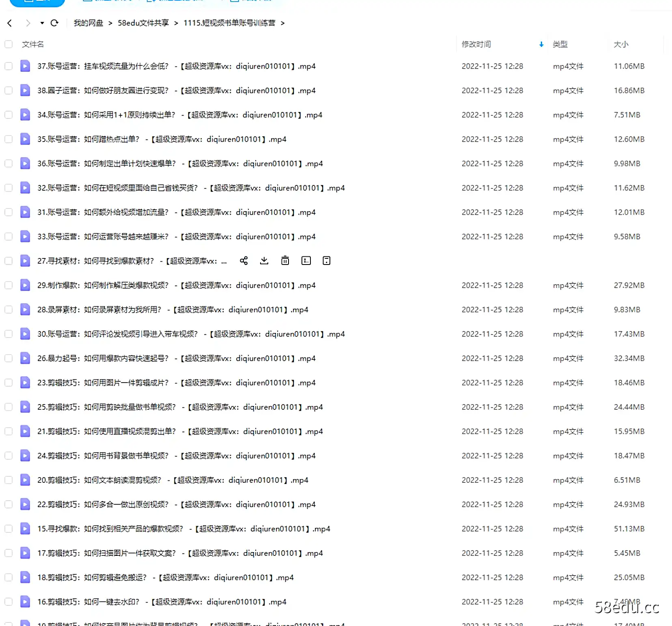672x626 pixels.
Task: Click the video icon of 37.账号运营 file
Action: (x=25, y=66)
